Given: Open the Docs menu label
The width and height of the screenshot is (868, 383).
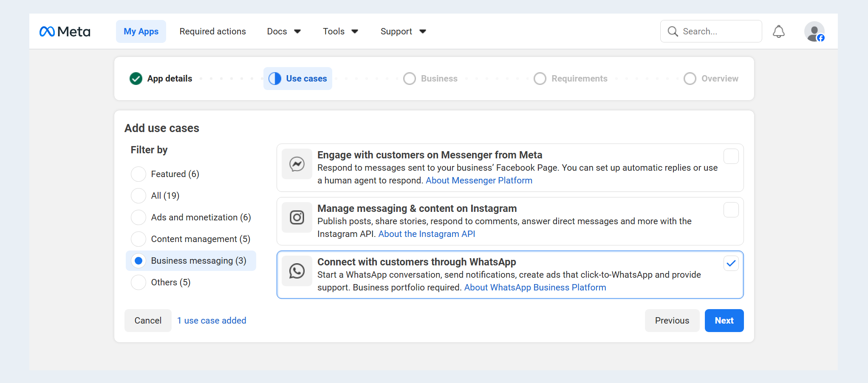Looking at the screenshot, I should point(277,31).
